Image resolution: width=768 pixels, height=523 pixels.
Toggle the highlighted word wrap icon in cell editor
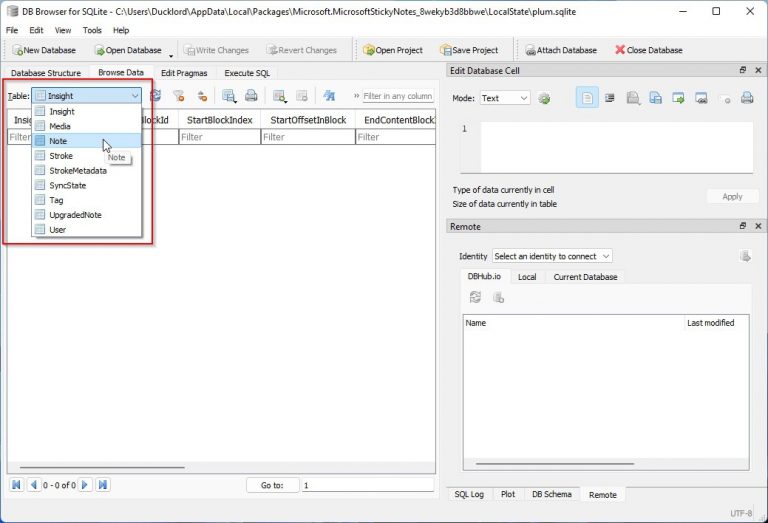pyautogui.click(x=587, y=98)
